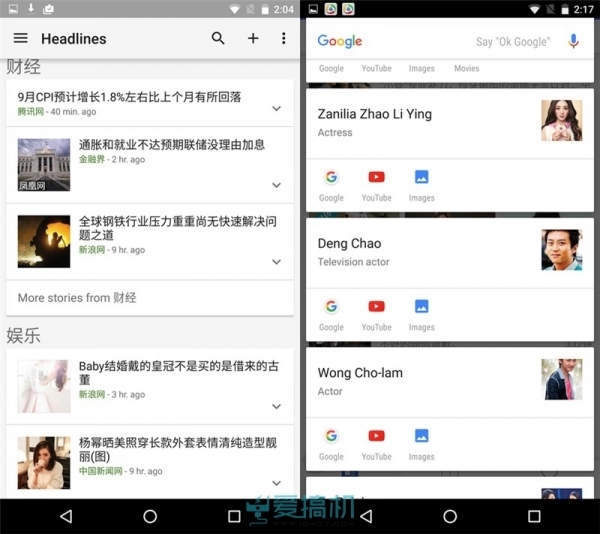This screenshot has width=600, height=534.
Task: Tap YouTube icon under Wong Cho-lam
Action: 377,435
